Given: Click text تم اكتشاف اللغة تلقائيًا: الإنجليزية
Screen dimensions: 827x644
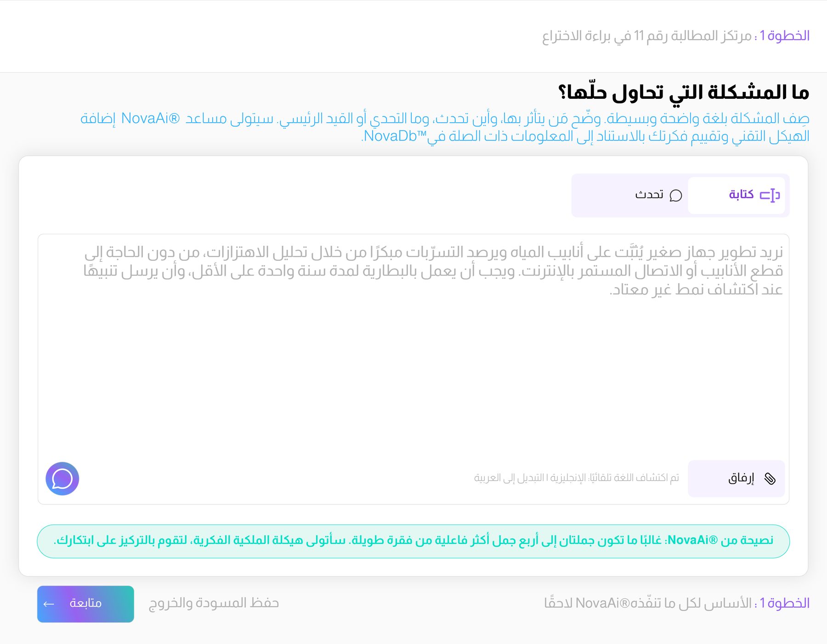Looking at the screenshot, I should [614, 478].
